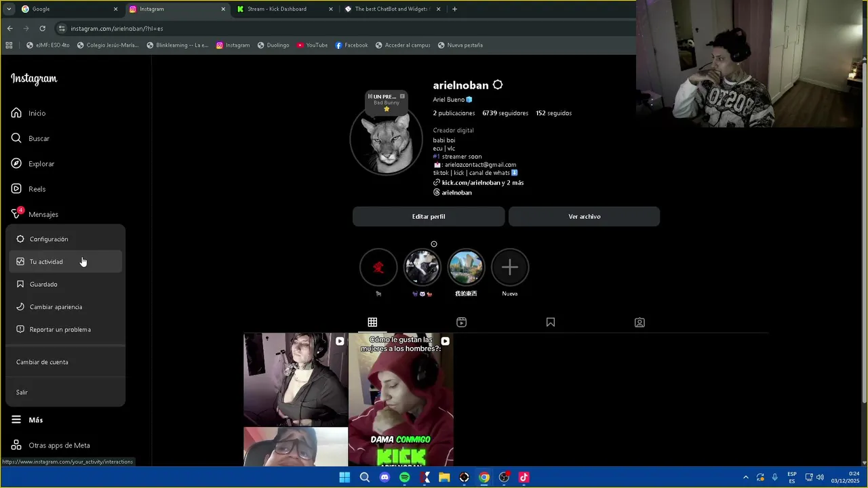Choose Configuración in the menu

tap(66, 239)
